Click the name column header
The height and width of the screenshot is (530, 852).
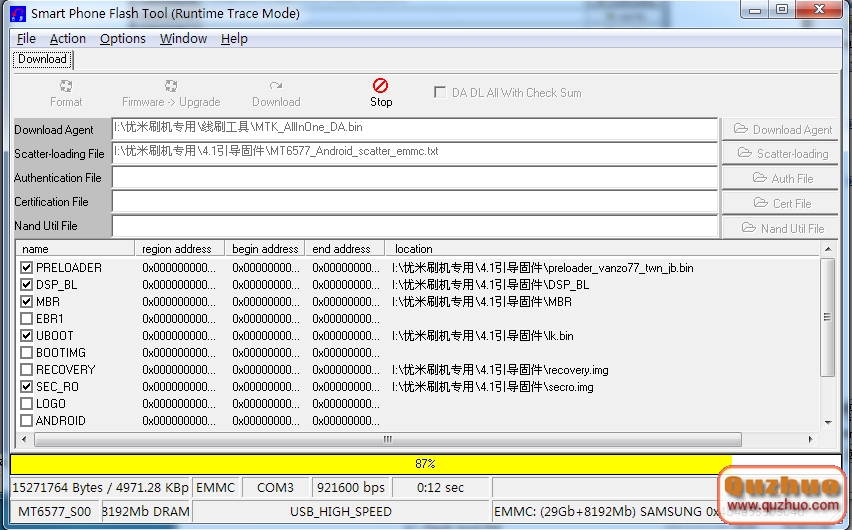coord(75,249)
